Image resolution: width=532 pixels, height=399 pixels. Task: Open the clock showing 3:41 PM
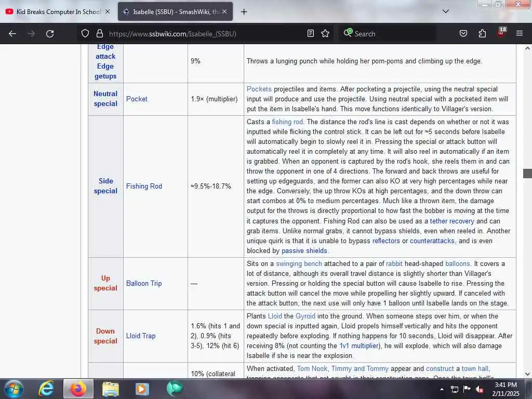tap(506, 389)
